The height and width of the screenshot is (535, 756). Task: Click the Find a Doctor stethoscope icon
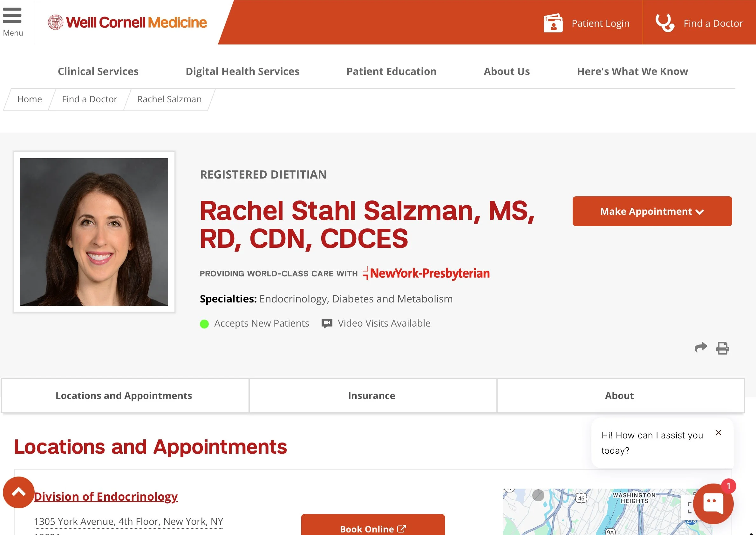click(x=665, y=23)
